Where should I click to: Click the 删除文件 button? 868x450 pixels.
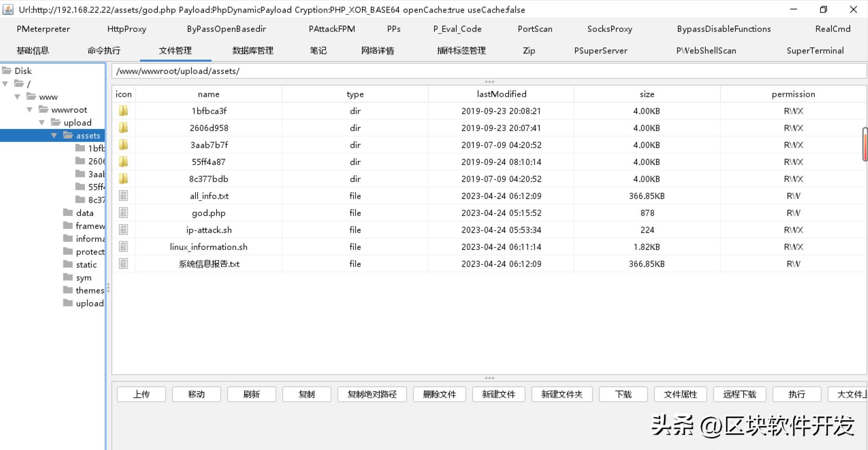coord(439,394)
